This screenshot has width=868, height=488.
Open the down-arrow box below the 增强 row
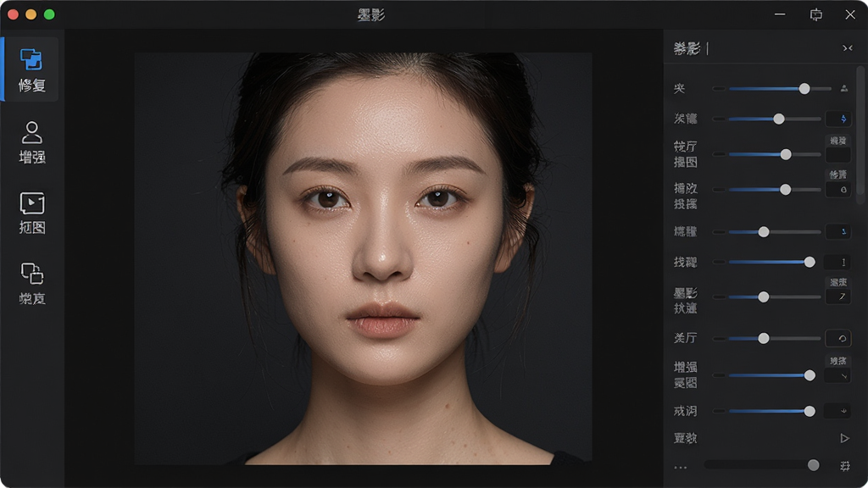click(838, 411)
